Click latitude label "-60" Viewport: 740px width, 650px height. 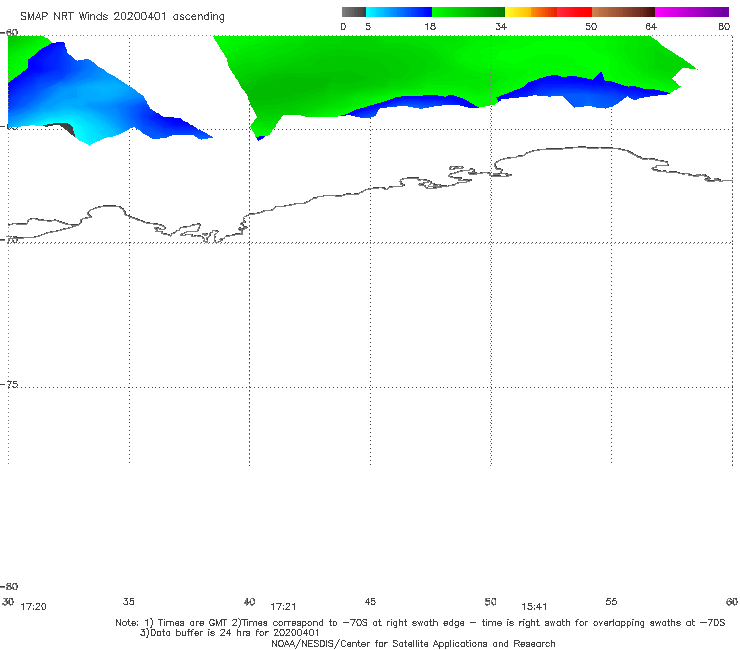tap(9, 32)
